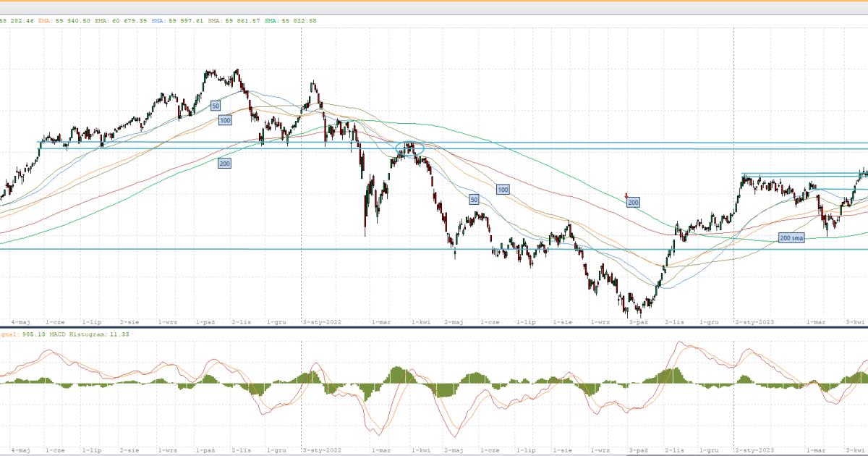Click the divider between price and MACD panels
This screenshot has height=456, width=868.
[x=434, y=327]
